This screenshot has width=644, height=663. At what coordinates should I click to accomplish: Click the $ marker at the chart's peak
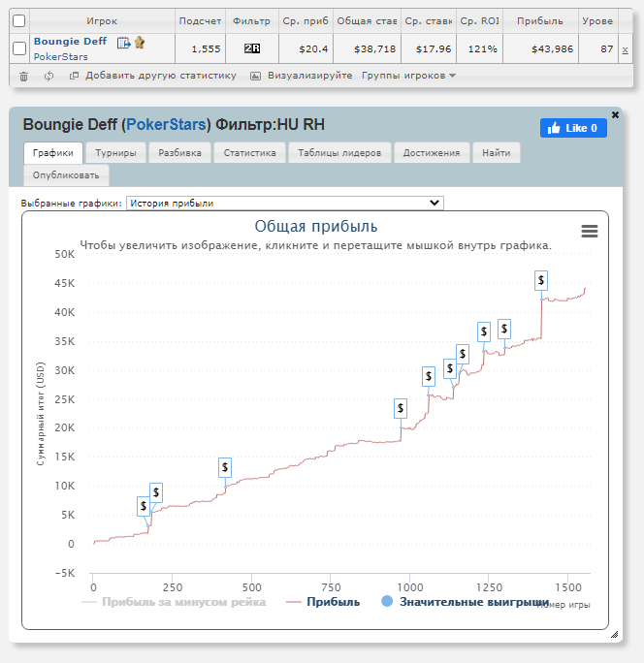[541, 279]
